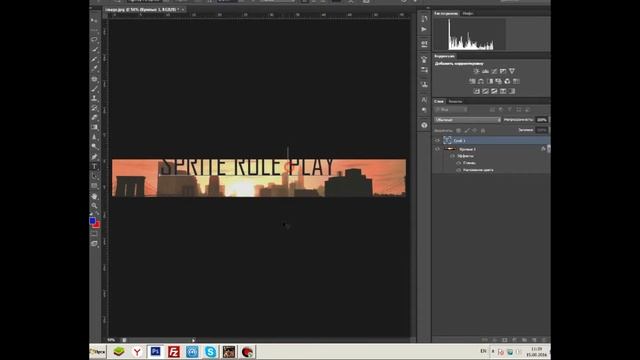The width and height of the screenshot is (640, 360).
Task: Toggle visibility of Наложение цвета effect
Action: (x=459, y=170)
